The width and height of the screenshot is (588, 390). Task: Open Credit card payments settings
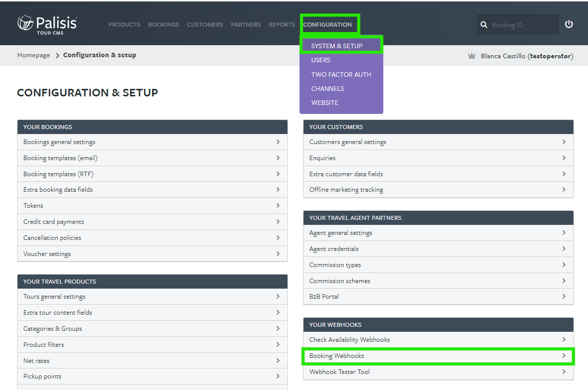coord(152,222)
